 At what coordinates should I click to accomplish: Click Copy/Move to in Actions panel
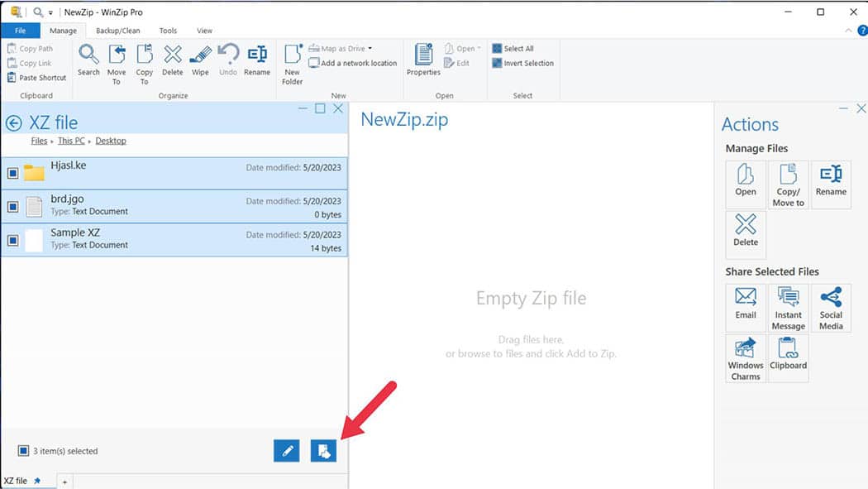789,185
